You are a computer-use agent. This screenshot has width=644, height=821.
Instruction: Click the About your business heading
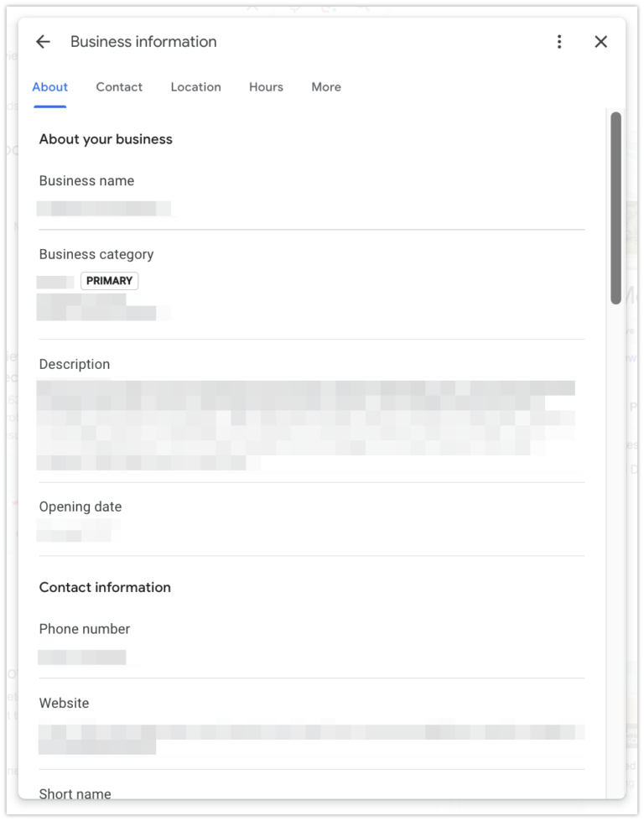click(x=106, y=139)
